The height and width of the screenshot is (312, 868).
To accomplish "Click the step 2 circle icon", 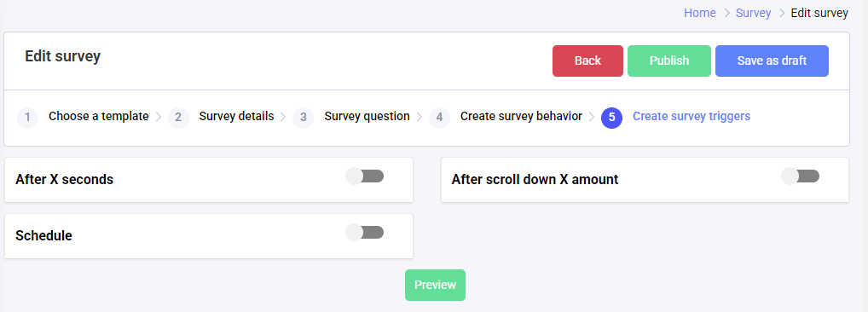I will tap(178, 118).
